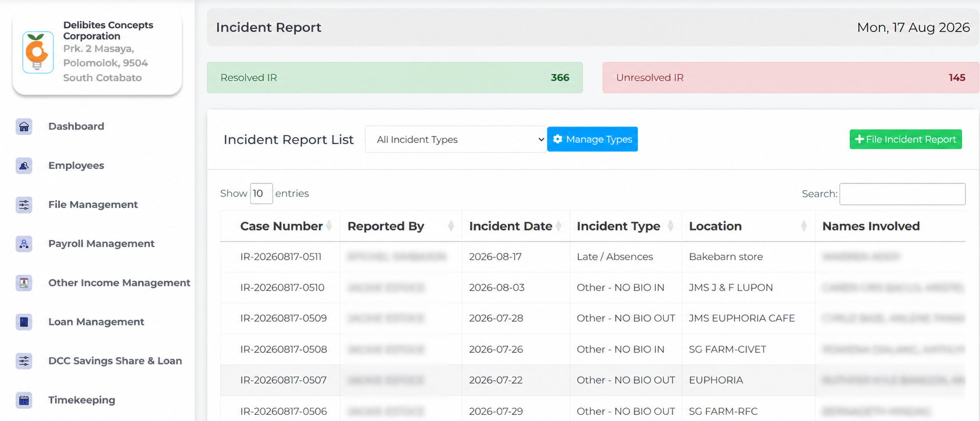Click the Timekeeping calendar icon

point(24,400)
